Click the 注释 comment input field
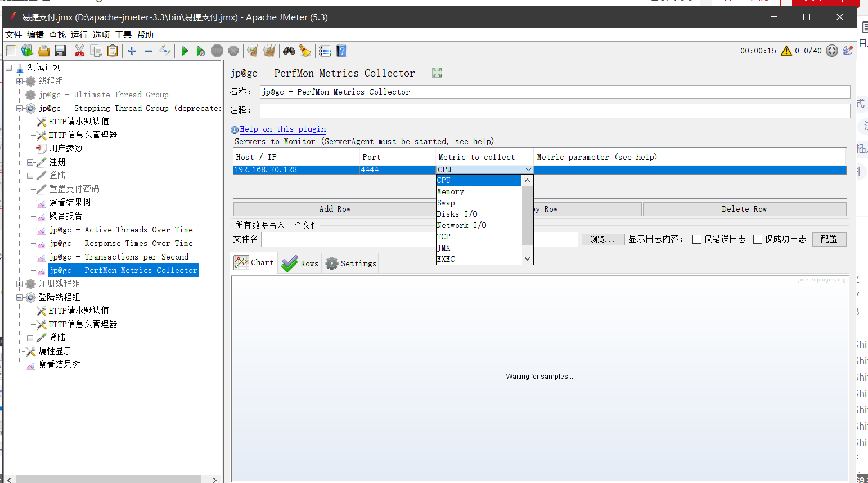Image resolution: width=868 pixels, height=483 pixels. (x=555, y=110)
